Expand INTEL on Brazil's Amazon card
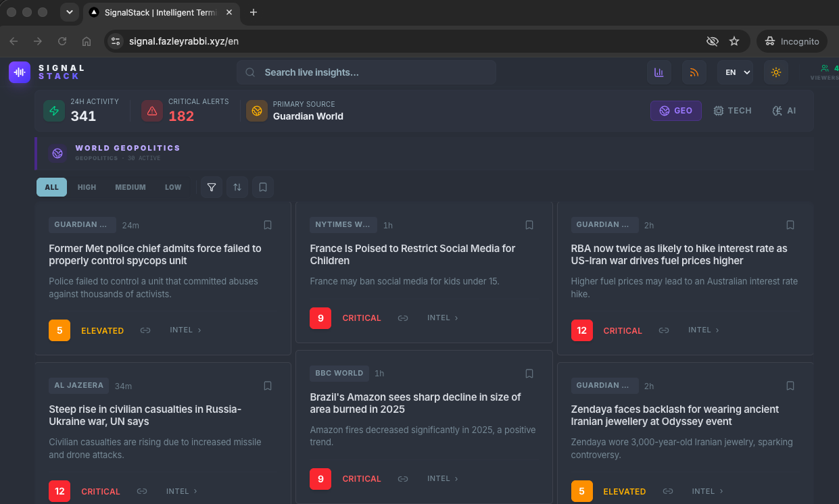Screen dimensions: 839x504 pos(443,479)
